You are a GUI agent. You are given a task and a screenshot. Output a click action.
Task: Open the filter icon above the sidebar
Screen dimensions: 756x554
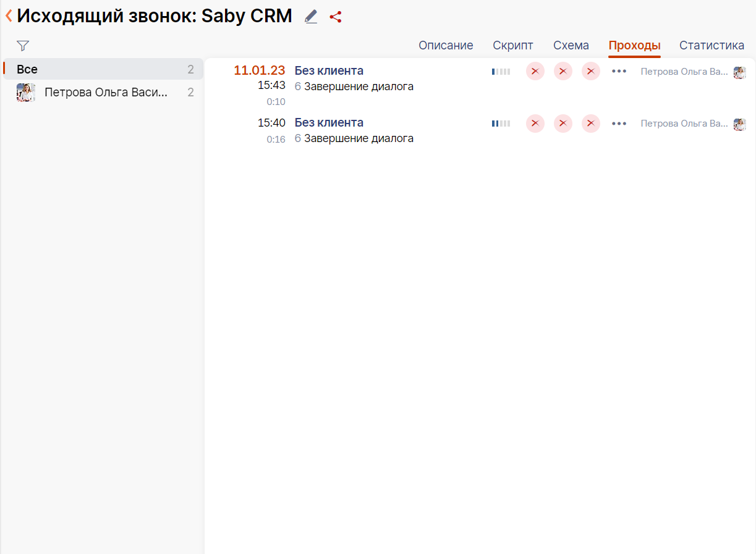coord(23,45)
